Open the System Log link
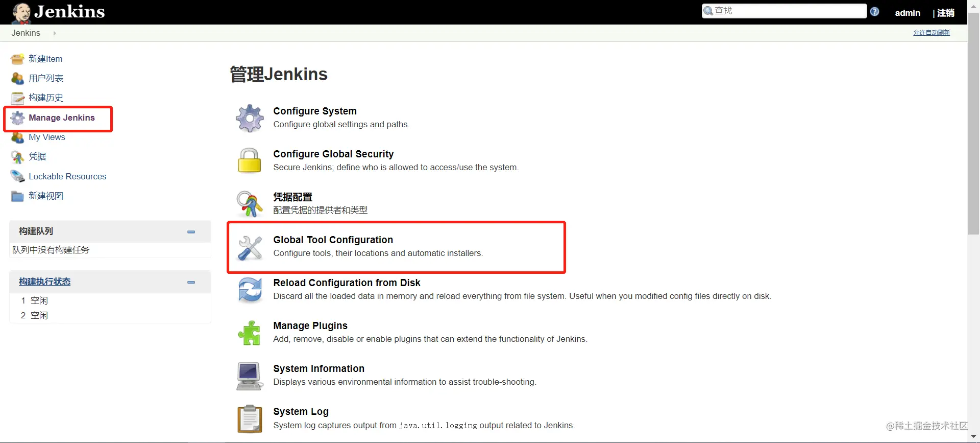980x443 pixels. click(x=301, y=411)
